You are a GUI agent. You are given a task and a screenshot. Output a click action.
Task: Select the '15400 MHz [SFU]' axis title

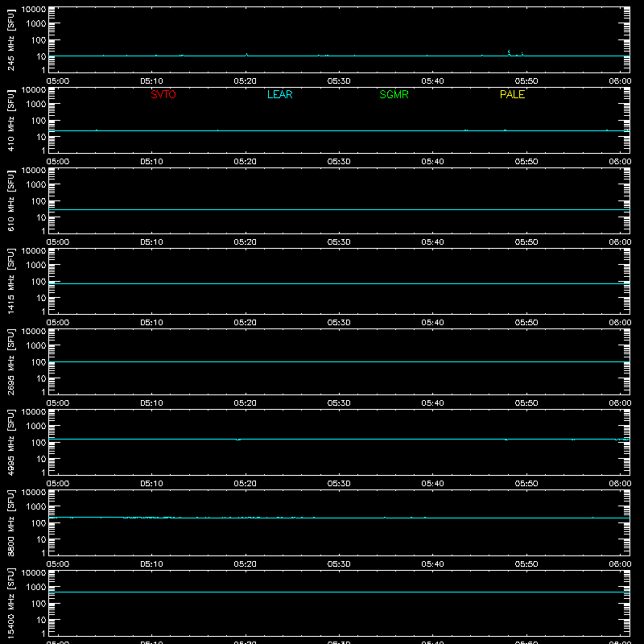click(x=10, y=603)
